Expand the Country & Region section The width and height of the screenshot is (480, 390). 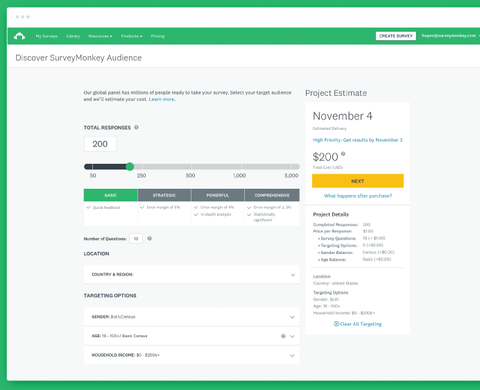[x=192, y=275]
